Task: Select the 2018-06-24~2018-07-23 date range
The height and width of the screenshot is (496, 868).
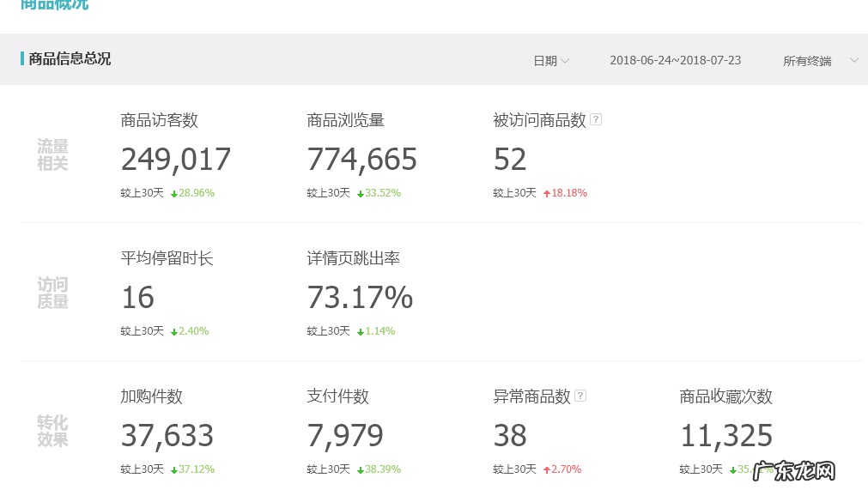Action: (675, 61)
